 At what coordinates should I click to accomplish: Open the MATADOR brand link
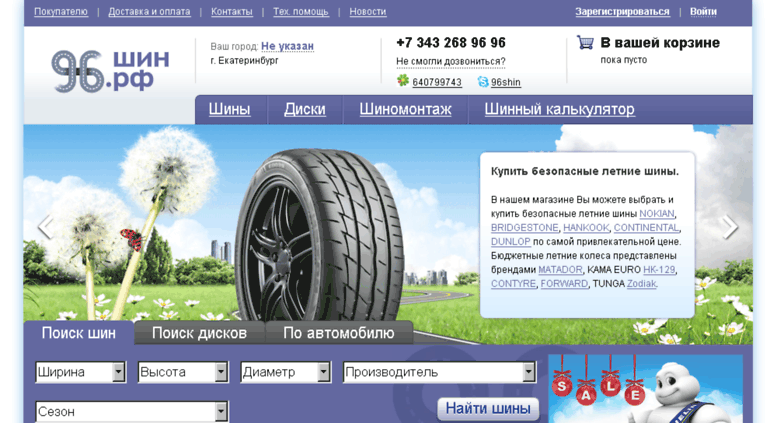tap(560, 269)
